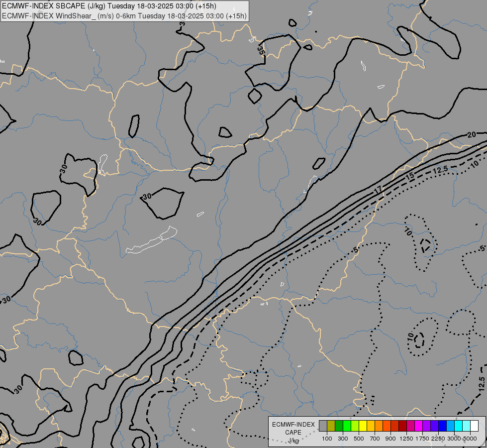Image resolution: width=487 pixels, height=448 pixels.
Task: Click legend value 1250
Action: pyautogui.click(x=406, y=439)
